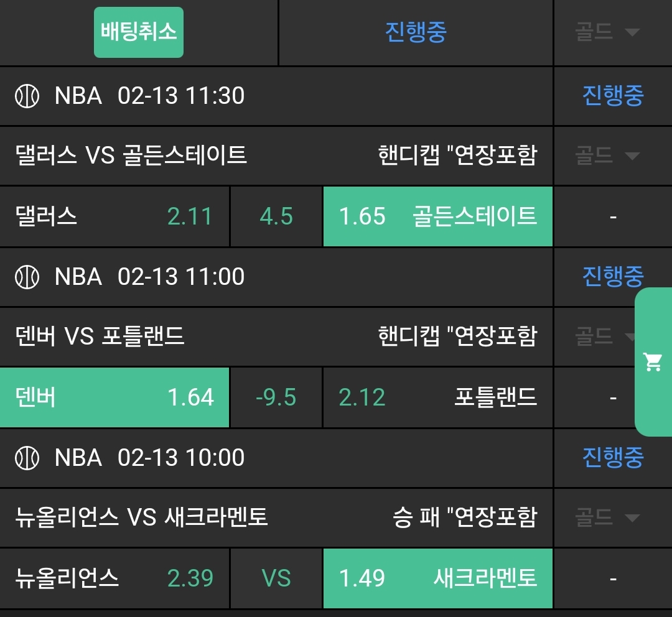The height and width of the screenshot is (617, 672).
Task: Select the 진행중 tab in header
Action: click(x=416, y=32)
